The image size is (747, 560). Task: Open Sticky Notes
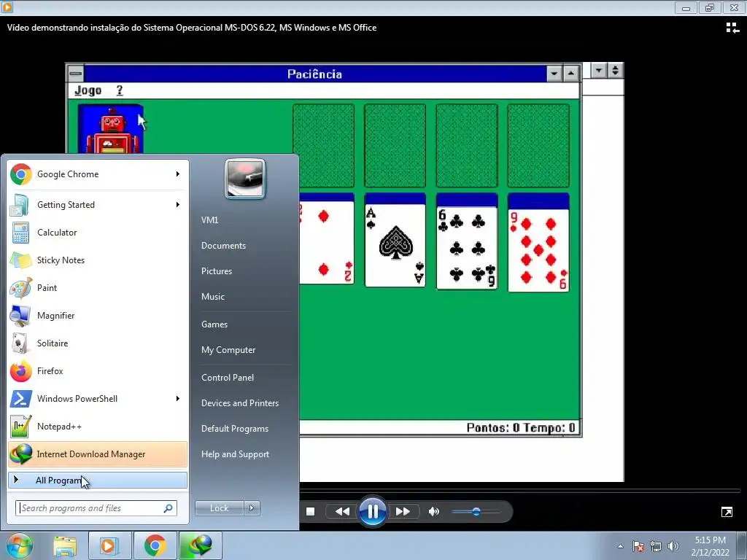point(98,260)
